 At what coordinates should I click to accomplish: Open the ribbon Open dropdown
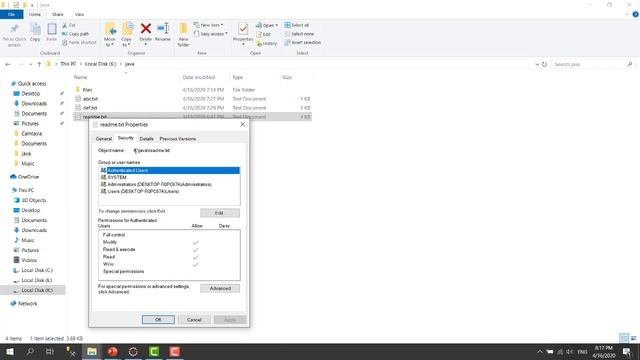267,25
